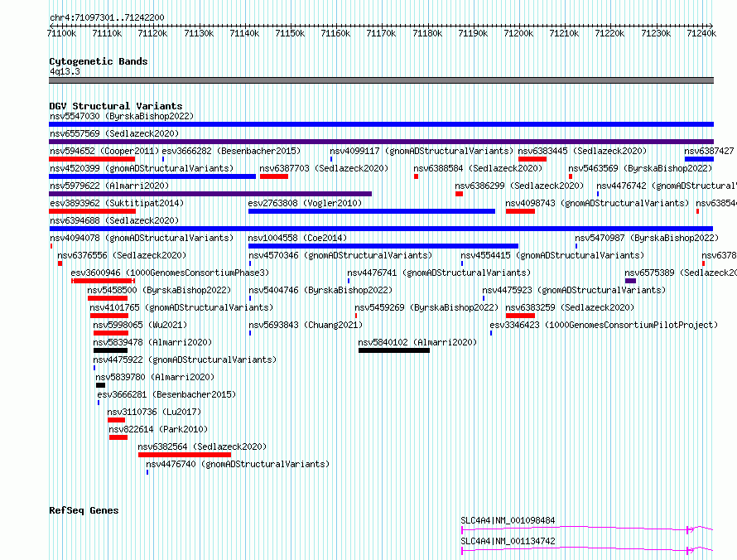The height and width of the screenshot is (560, 737).
Task: Click the nsv5979622 (Almarri2020) label
Action: click(109, 186)
